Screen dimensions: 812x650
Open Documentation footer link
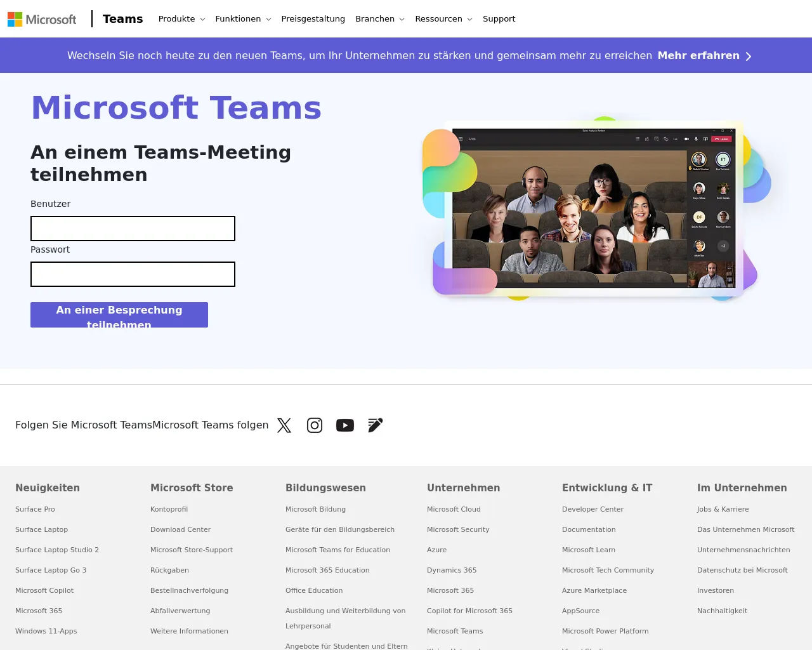pos(589,529)
